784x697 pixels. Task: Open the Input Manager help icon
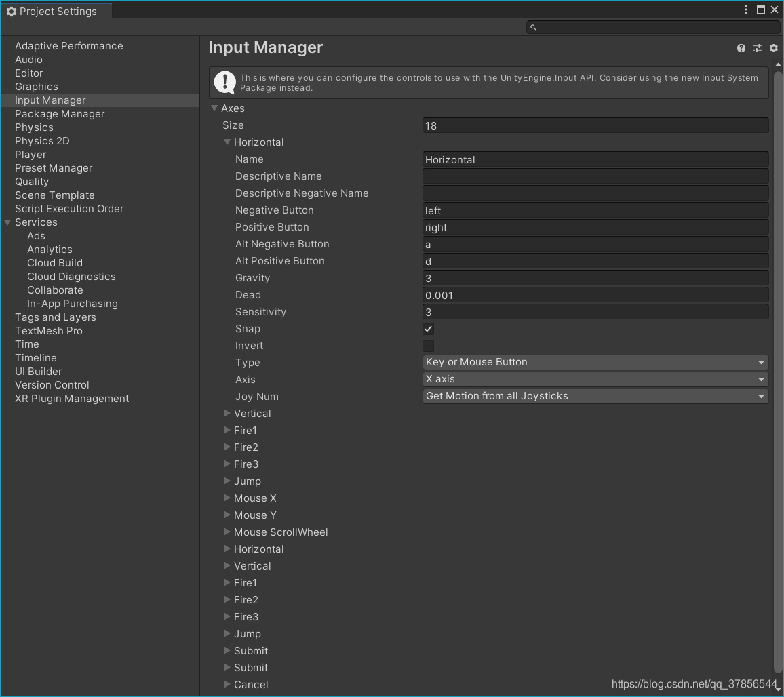741,48
